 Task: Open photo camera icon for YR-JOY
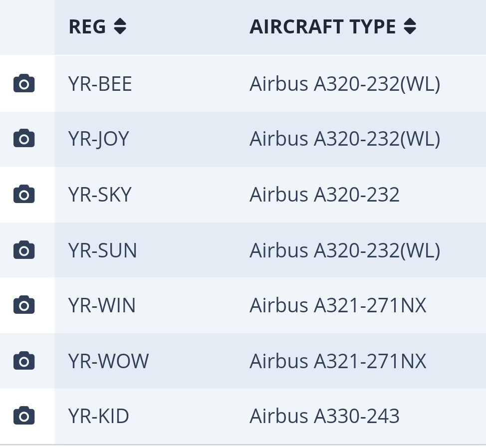click(x=24, y=138)
